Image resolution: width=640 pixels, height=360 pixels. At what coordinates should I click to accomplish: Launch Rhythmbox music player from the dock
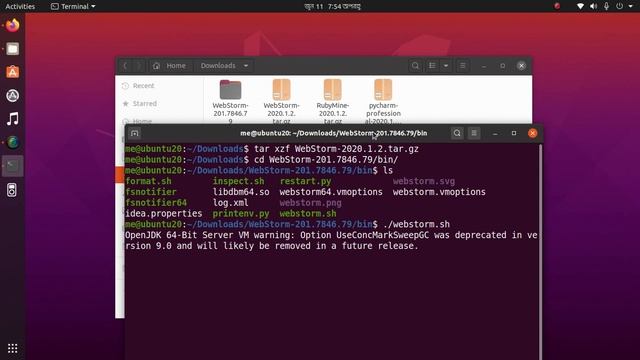pos(13,119)
